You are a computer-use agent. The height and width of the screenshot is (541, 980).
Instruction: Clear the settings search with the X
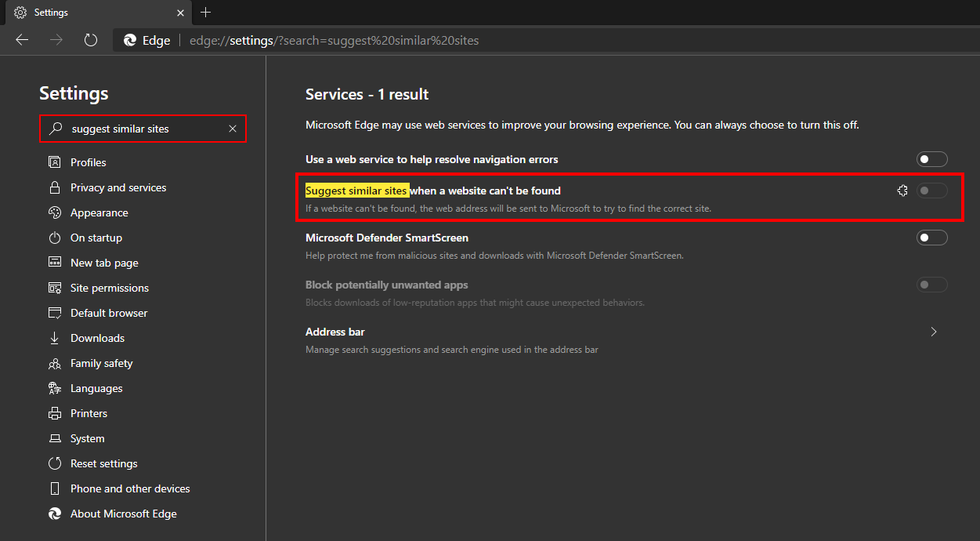[233, 129]
